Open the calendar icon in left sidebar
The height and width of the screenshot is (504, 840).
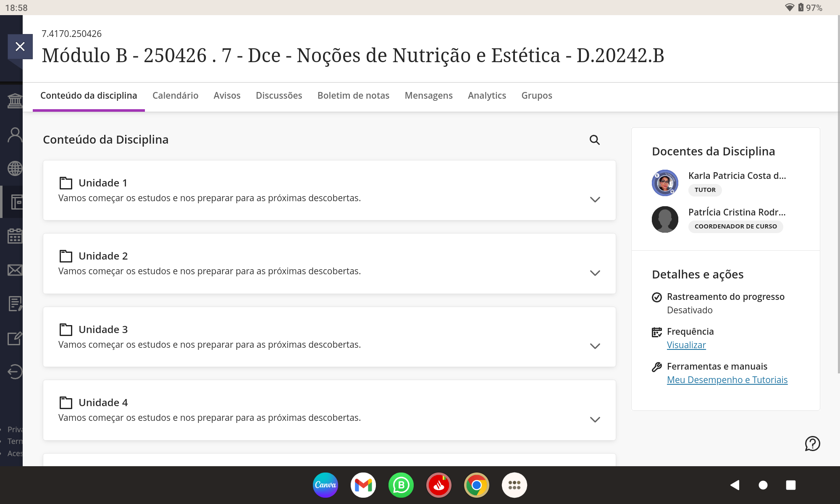point(15,236)
